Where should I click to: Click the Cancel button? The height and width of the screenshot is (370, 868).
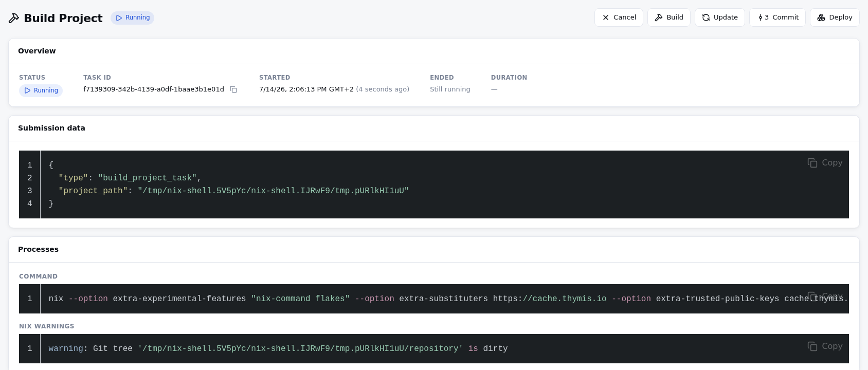(x=619, y=17)
